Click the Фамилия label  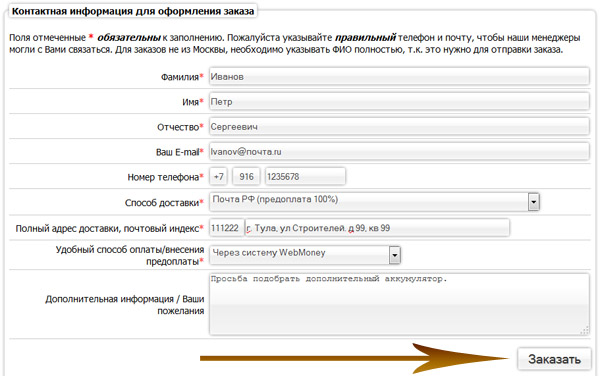click(182, 77)
